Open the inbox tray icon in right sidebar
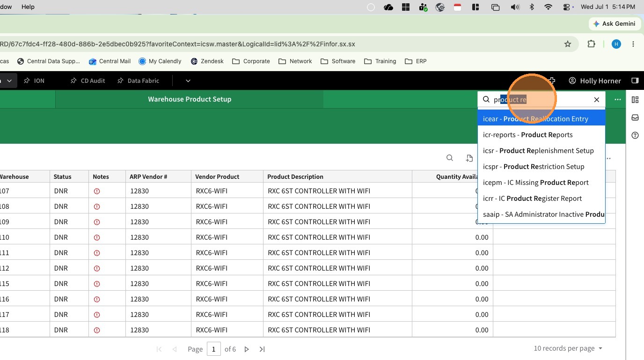This screenshot has width=644, height=360. [635, 118]
